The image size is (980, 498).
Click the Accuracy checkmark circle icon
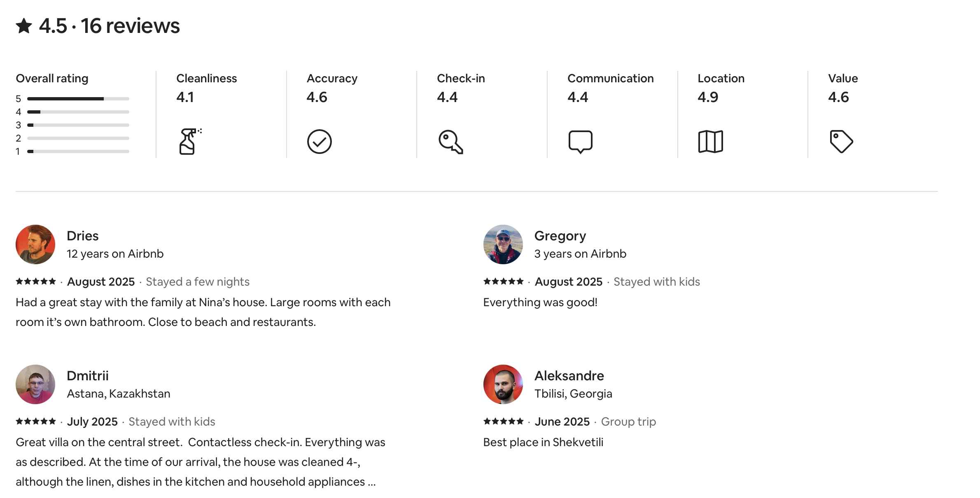click(x=319, y=142)
